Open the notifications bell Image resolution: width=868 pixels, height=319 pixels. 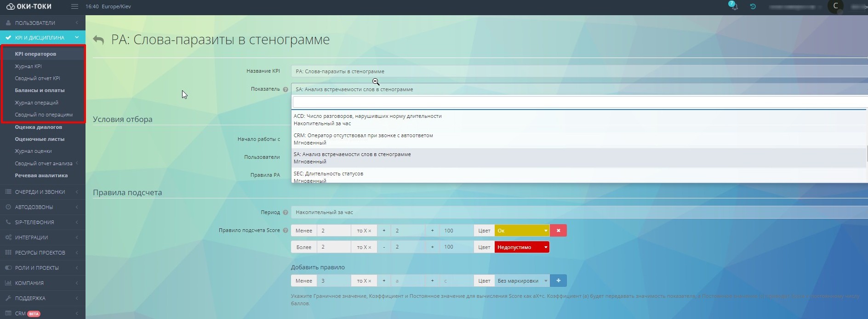pyautogui.click(x=733, y=6)
